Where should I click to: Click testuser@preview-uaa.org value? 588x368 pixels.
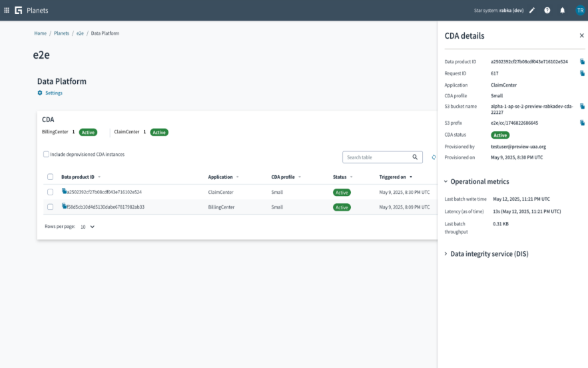pyautogui.click(x=518, y=147)
